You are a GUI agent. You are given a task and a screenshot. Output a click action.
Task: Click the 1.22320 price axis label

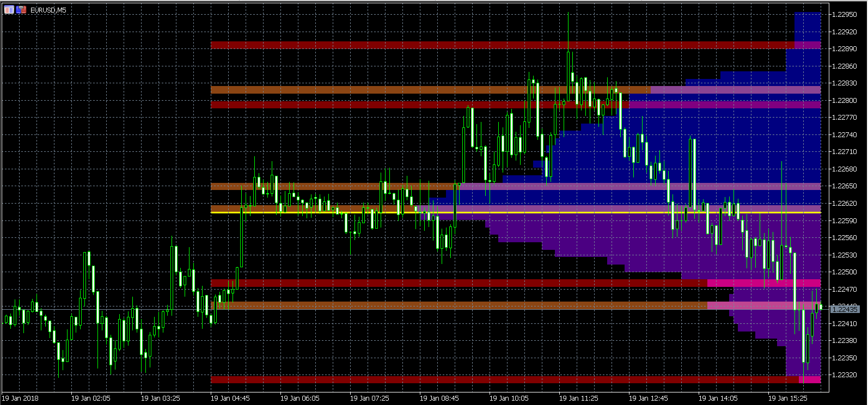(x=845, y=375)
